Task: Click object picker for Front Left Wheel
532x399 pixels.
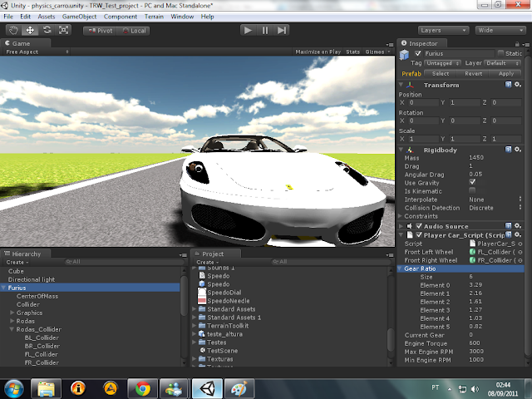Action: [x=520, y=252]
